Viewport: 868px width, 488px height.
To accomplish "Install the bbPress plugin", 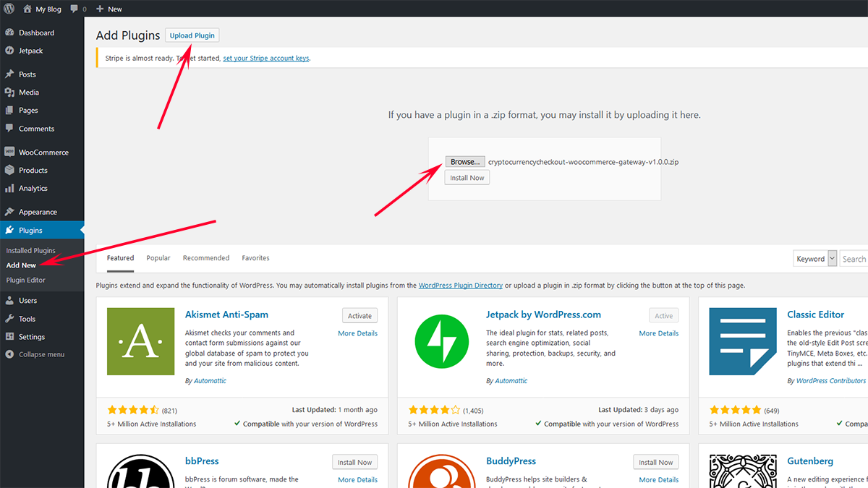I will click(x=355, y=462).
